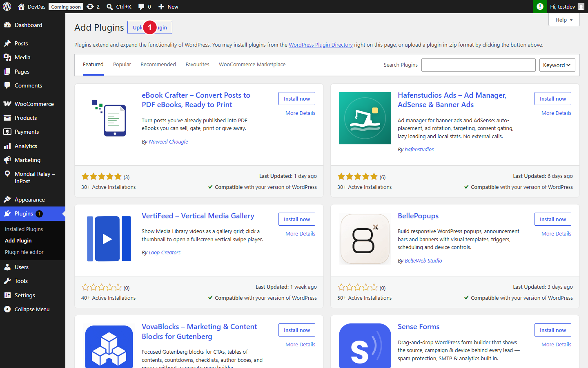The height and width of the screenshot is (368, 588).
Task: Install the Sense Forms plugin
Action: pyautogui.click(x=553, y=330)
